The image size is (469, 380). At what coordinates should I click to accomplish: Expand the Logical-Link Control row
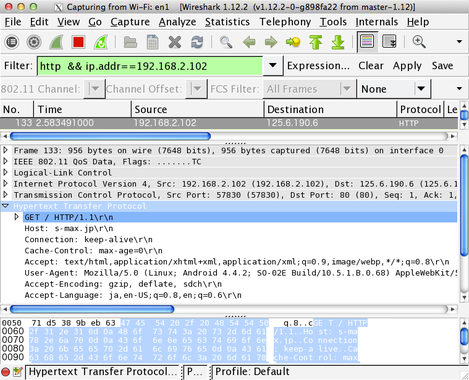coord(6,173)
